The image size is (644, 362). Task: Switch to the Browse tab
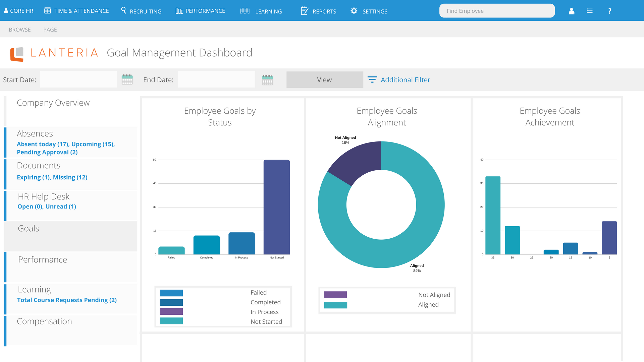tap(20, 29)
